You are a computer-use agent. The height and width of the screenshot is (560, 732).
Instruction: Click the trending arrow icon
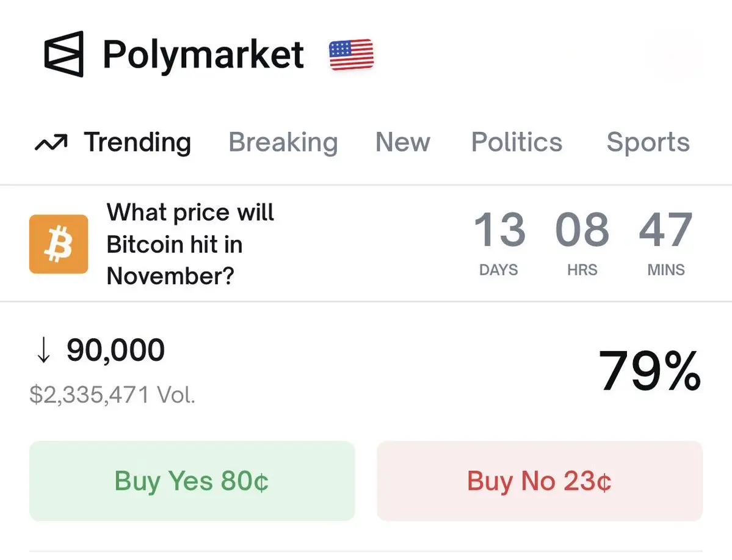click(x=51, y=144)
